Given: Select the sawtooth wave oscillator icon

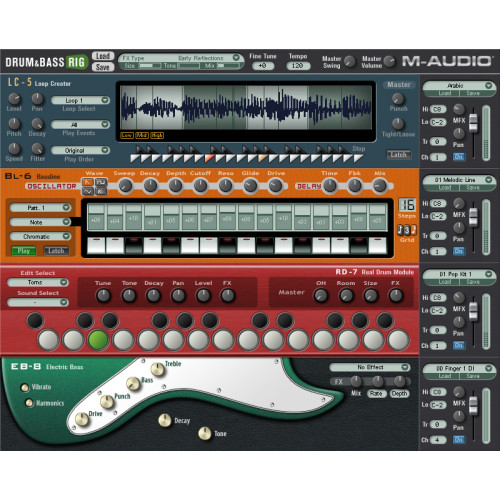Looking at the screenshot, I should pyautogui.click(x=88, y=182).
